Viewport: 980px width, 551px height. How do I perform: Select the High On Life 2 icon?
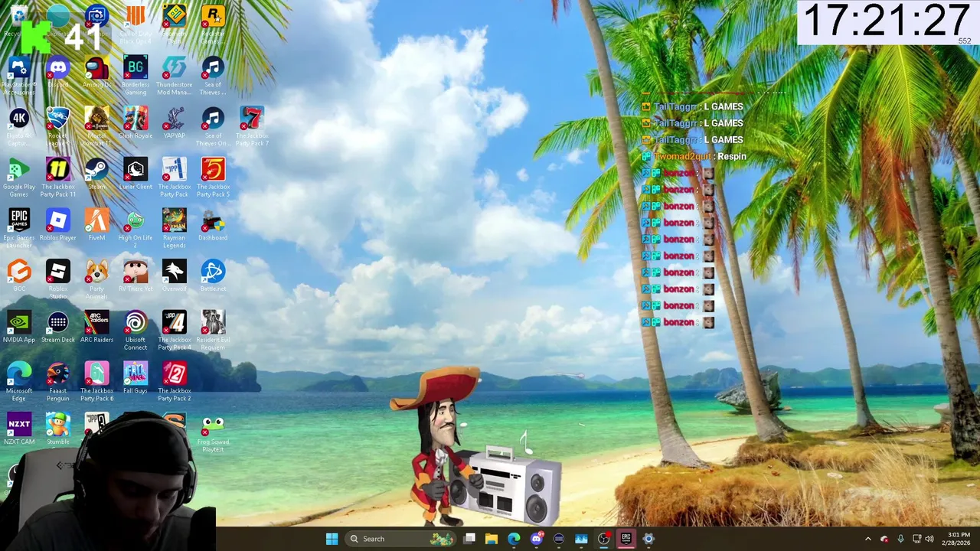(x=136, y=229)
